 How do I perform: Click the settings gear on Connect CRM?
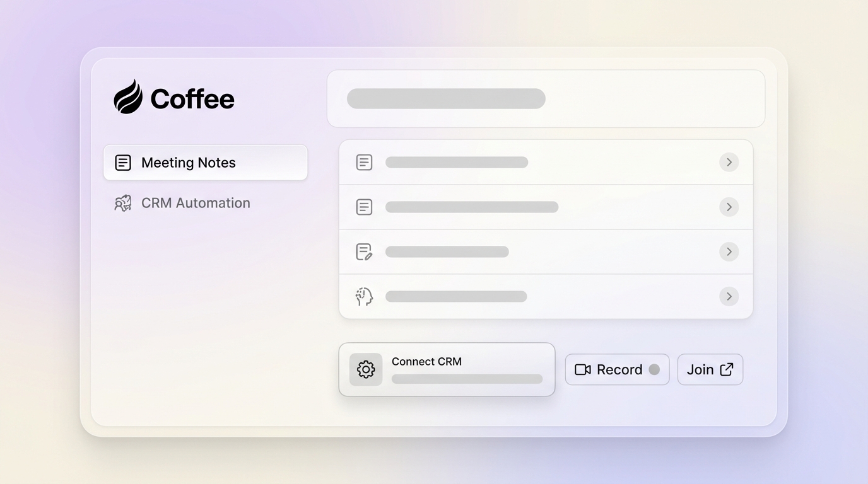[366, 369]
